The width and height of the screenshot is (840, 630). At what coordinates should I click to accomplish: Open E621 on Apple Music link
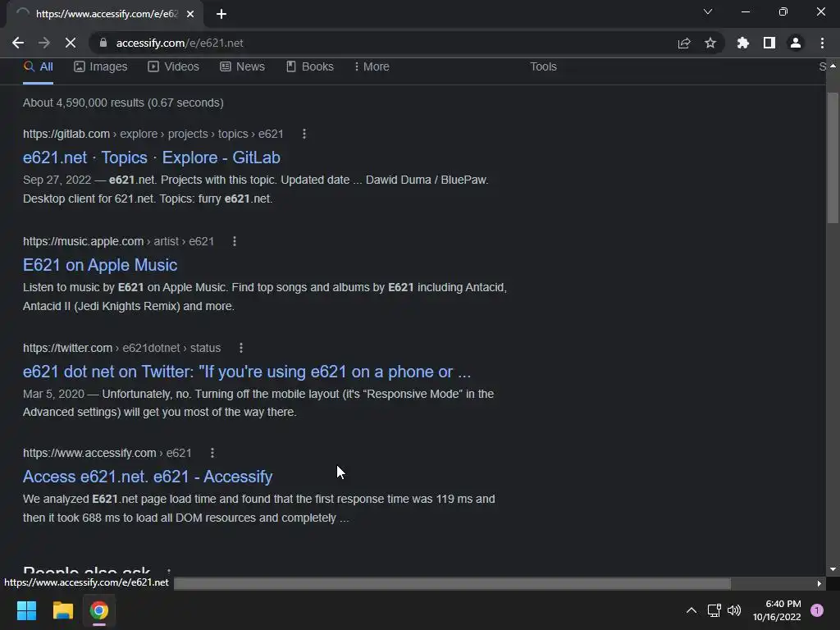point(100,265)
